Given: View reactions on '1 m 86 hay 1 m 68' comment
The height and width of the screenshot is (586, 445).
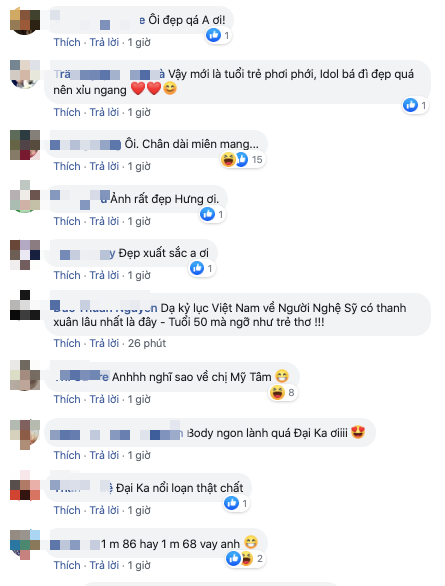Looking at the screenshot, I should [x=245, y=559].
